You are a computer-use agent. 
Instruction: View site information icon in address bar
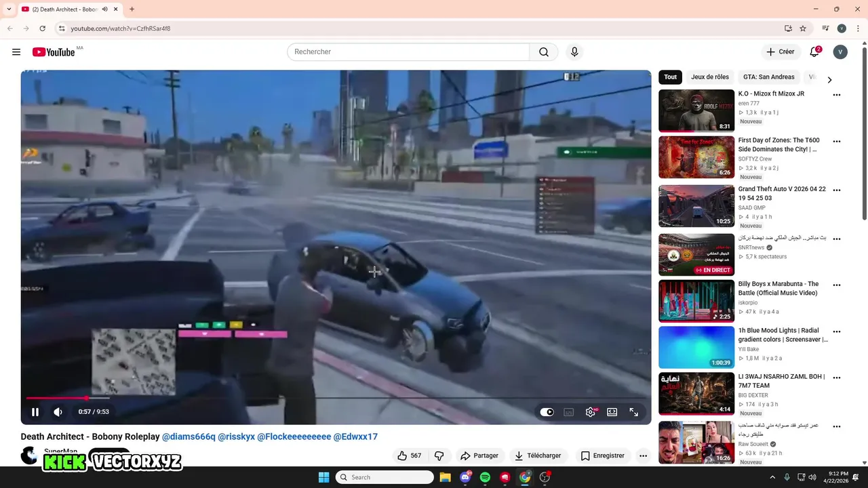pyautogui.click(x=62, y=28)
